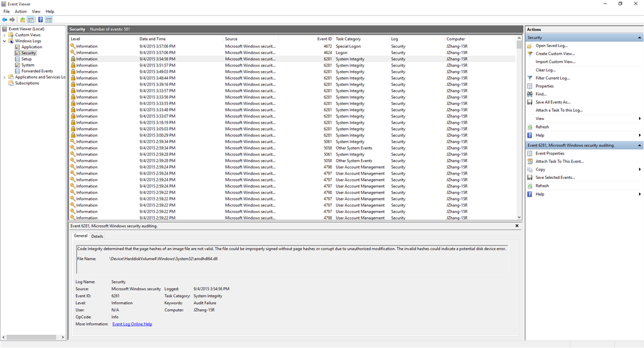Viewport: 644px width, 348px height.
Task: Sort by Source column header
Action: [x=251, y=39]
